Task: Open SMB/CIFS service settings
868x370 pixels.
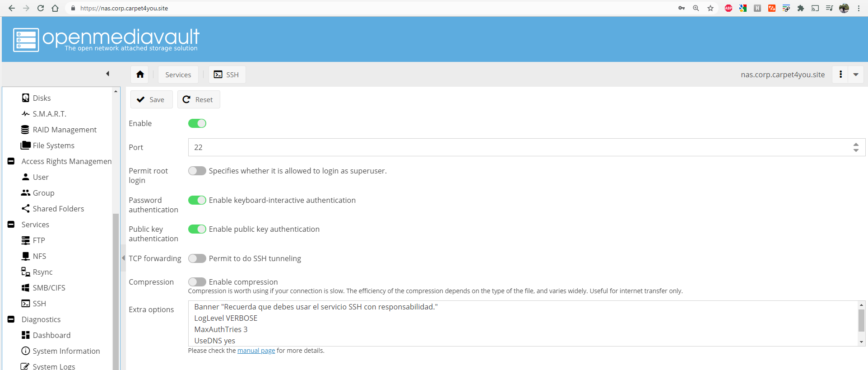Action: tap(49, 288)
